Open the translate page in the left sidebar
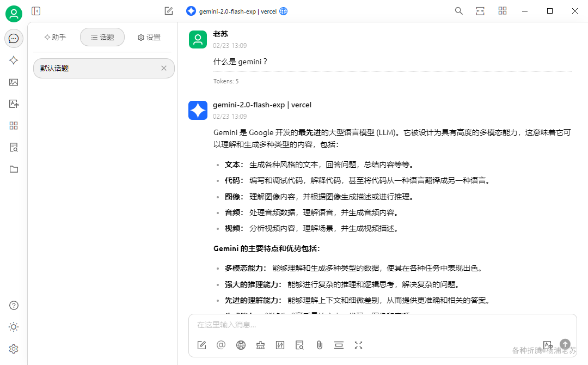The height and width of the screenshot is (365, 588). pos(14,104)
